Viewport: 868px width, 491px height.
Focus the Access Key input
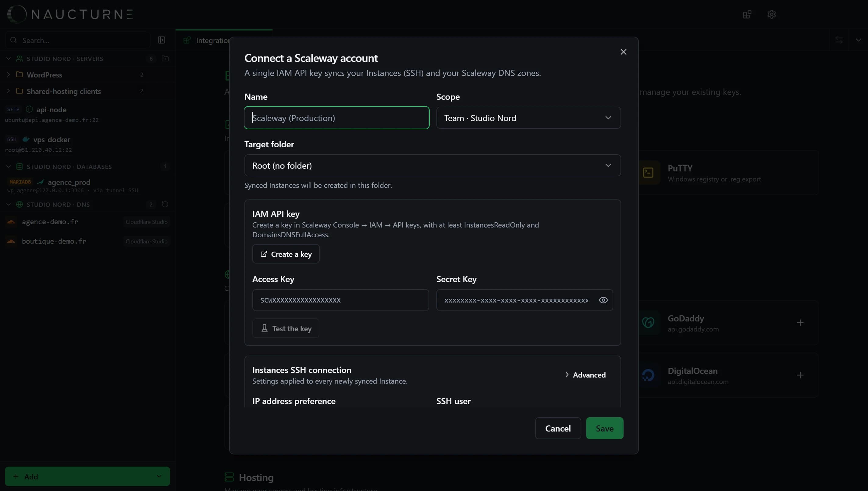[x=340, y=300]
